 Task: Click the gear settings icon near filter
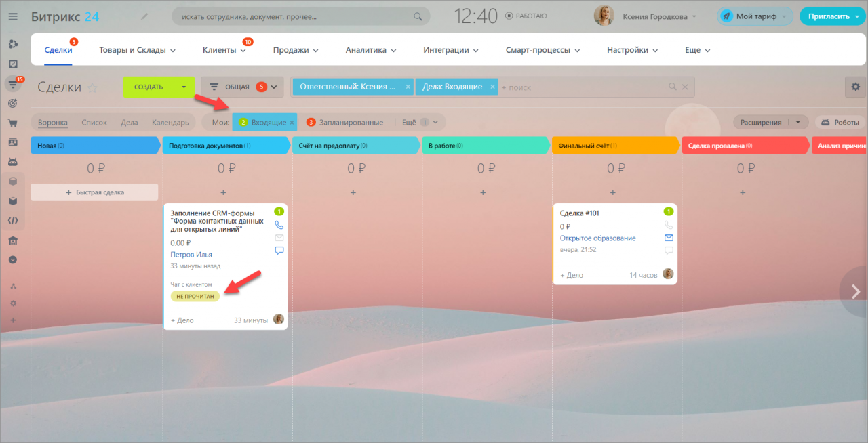pyautogui.click(x=855, y=87)
